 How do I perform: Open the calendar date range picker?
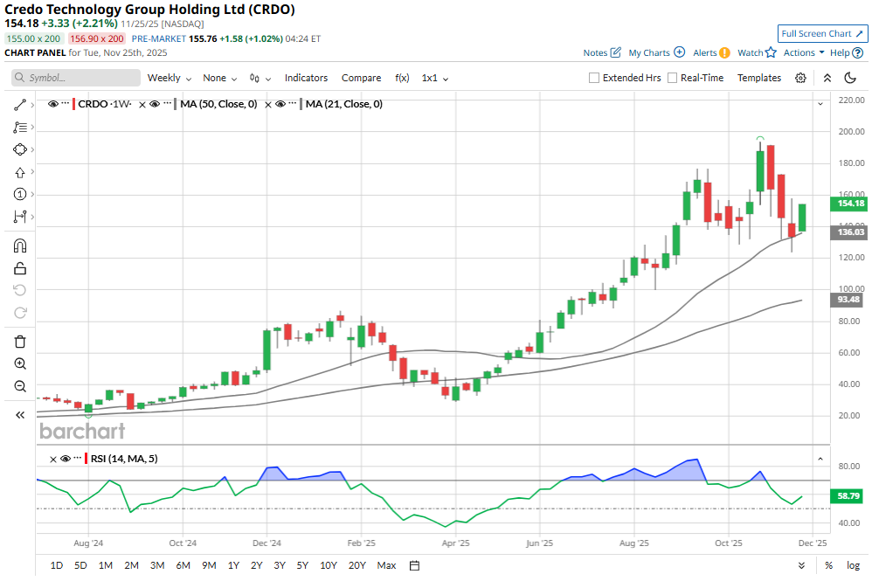[415, 565]
